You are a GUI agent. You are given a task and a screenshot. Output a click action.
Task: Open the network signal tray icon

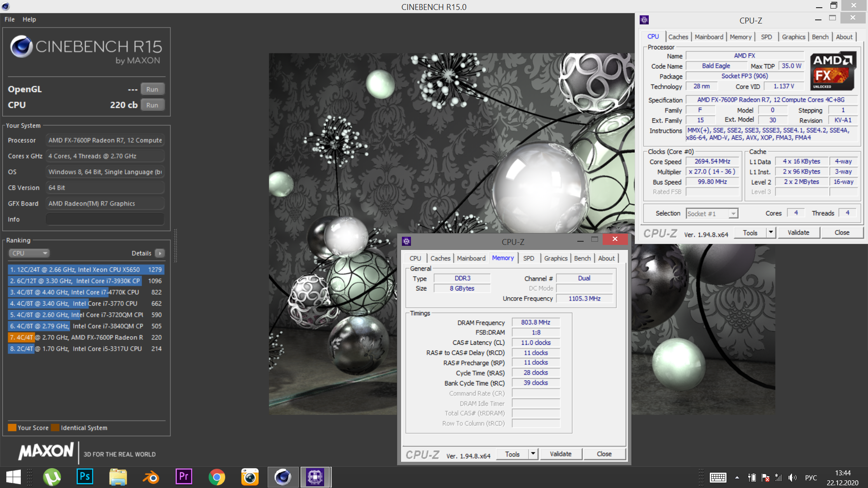pyautogui.click(x=778, y=478)
